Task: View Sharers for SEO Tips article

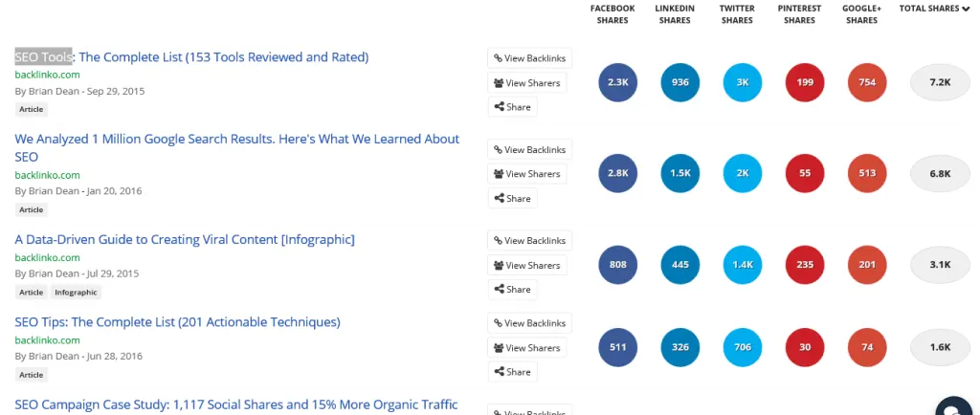Action: pyautogui.click(x=527, y=348)
